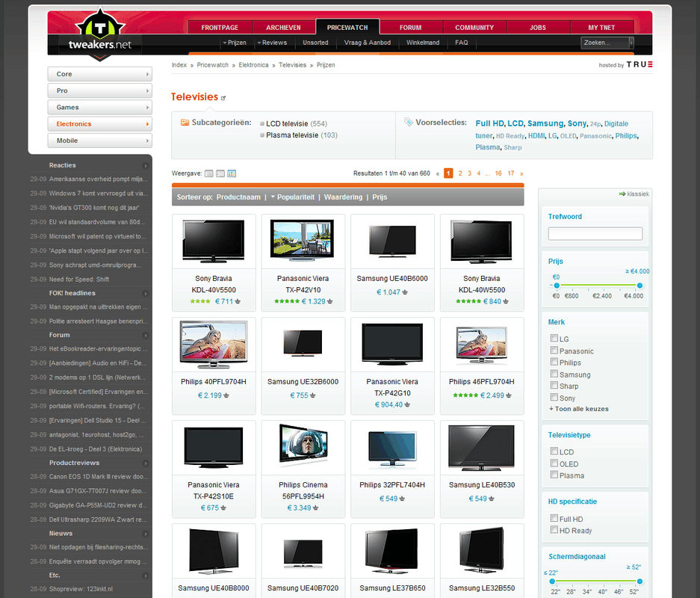Open the Reviews submenu dropdown
700x598 pixels.
point(272,43)
